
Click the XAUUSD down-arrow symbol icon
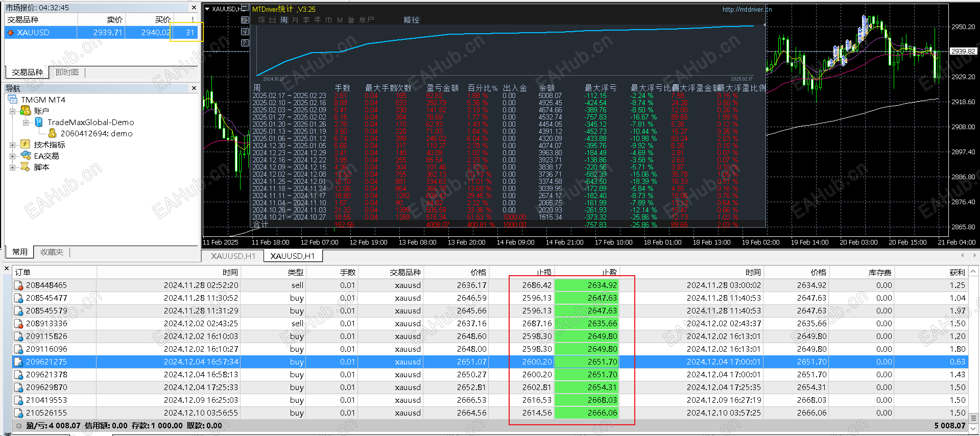pos(11,32)
